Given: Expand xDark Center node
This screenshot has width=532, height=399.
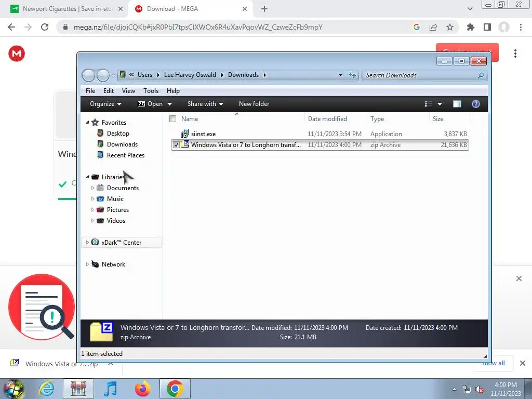Looking at the screenshot, I should point(87,242).
